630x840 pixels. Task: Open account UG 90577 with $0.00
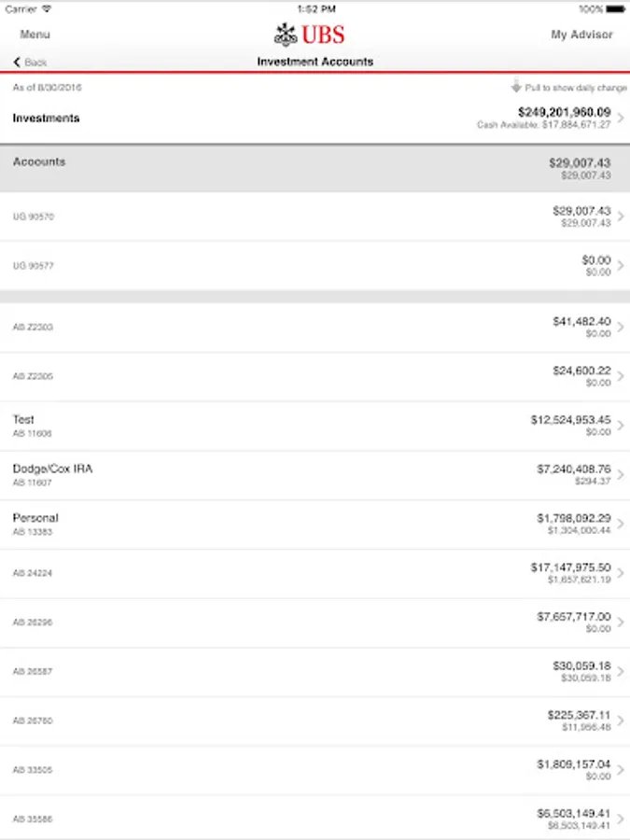pyautogui.click(x=315, y=266)
